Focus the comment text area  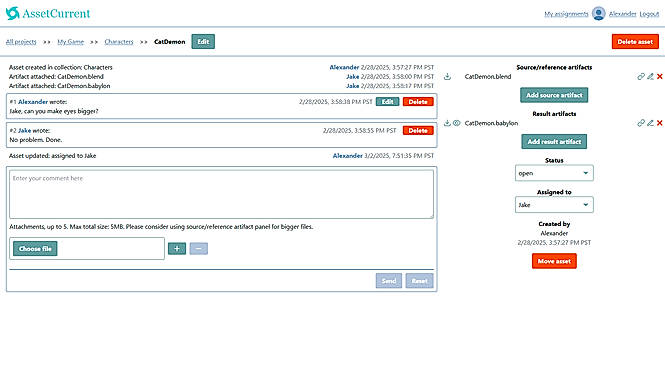(x=221, y=194)
